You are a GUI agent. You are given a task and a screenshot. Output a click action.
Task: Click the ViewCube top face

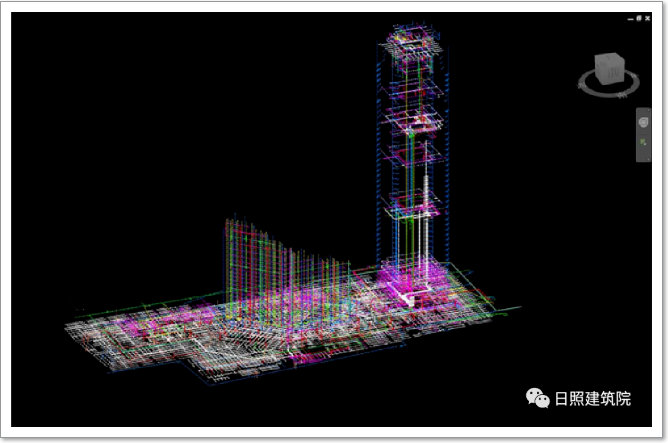coord(608,61)
